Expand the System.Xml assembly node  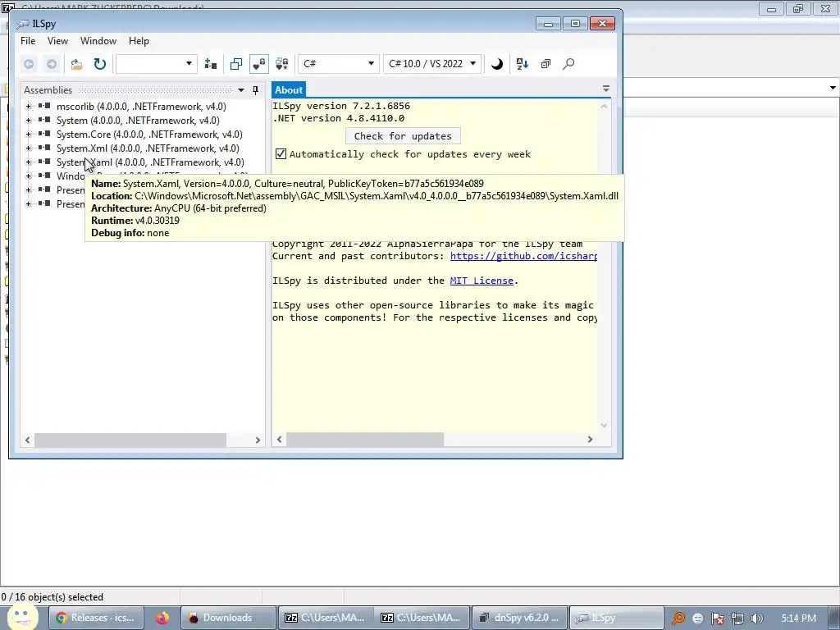(x=29, y=148)
